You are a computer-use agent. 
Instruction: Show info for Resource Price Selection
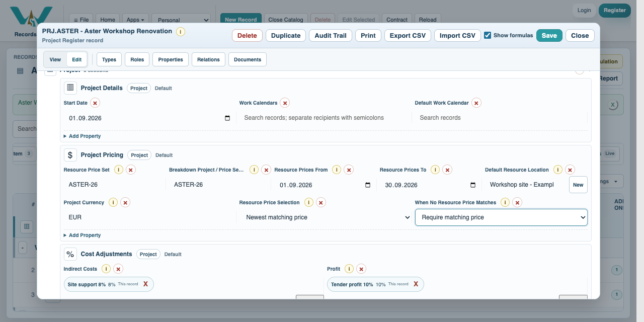(x=309, y=202)
